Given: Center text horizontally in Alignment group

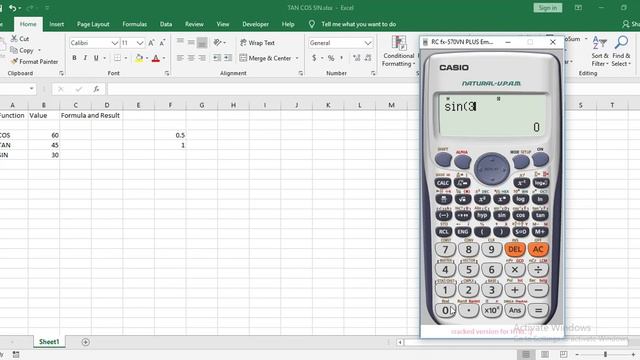Looking at the screenshot, I should (191, 58).
